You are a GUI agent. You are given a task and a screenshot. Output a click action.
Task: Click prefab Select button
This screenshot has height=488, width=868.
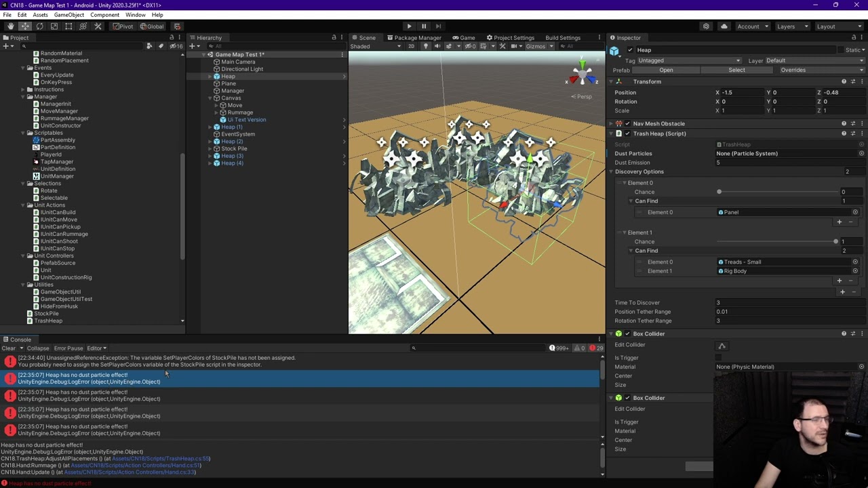point(736,70)
